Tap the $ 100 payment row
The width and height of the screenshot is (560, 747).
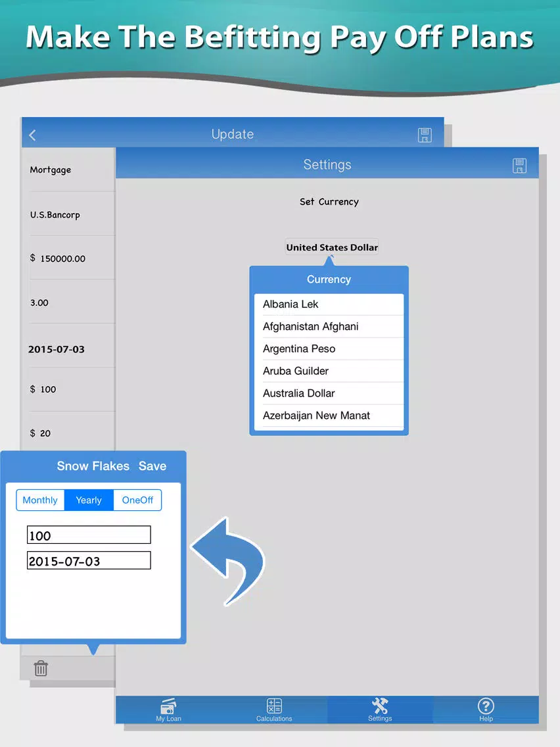point(69,390)
